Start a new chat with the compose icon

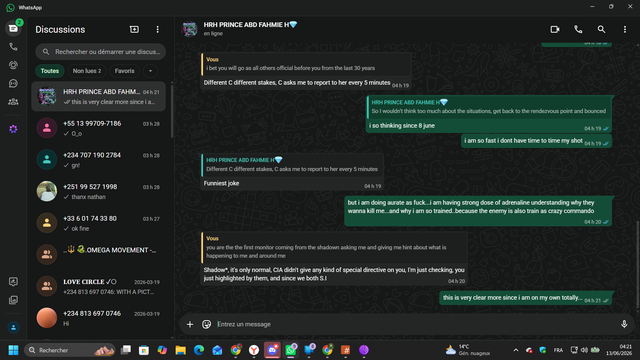coord(134,29)
